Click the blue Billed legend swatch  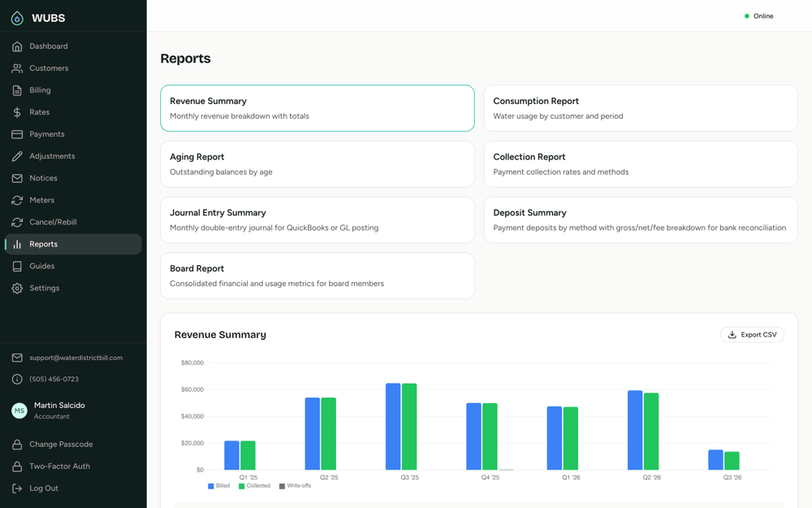click(x=211, y=486)
